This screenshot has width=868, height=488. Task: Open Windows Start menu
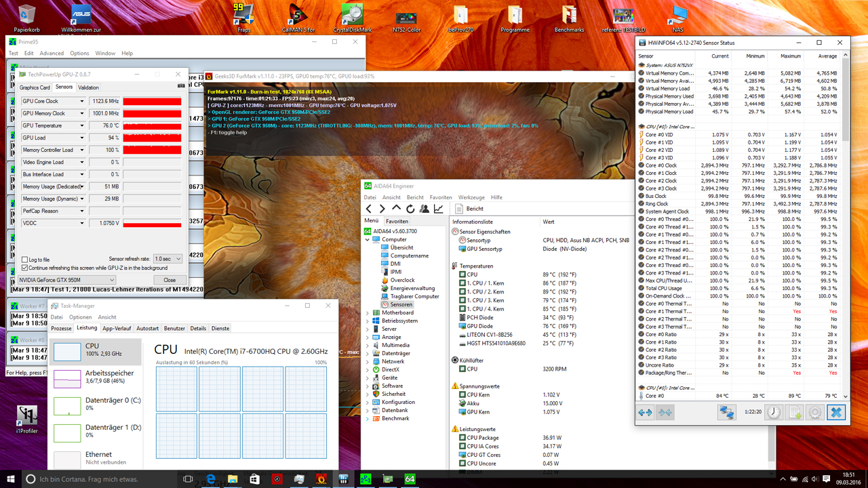11,479
